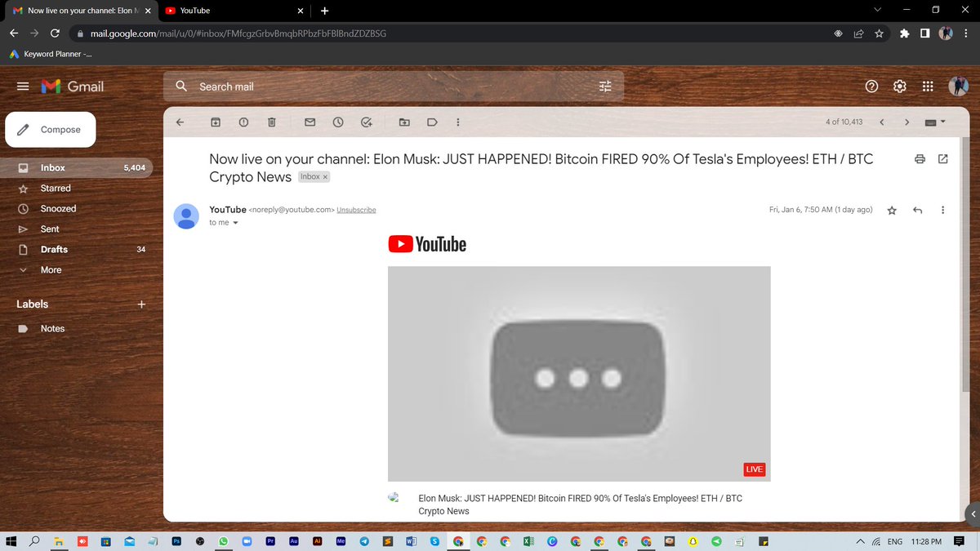Open the Notes label
The image size is (980, 551).
click(76, 328)
